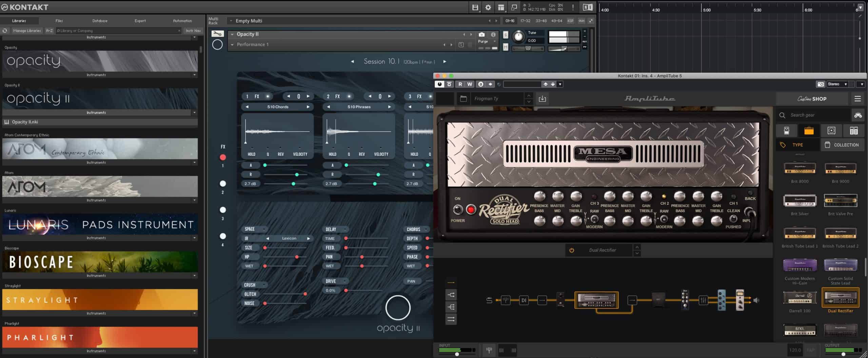
Task: Toggle the red amp power switch
Action: pos(471,210)
